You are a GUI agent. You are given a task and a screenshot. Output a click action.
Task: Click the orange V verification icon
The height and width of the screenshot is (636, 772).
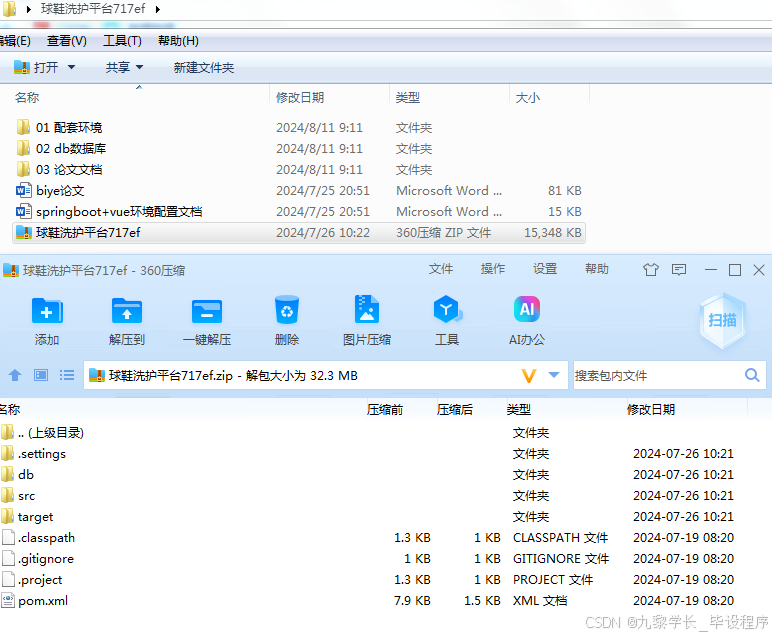[x=529, y=376]
